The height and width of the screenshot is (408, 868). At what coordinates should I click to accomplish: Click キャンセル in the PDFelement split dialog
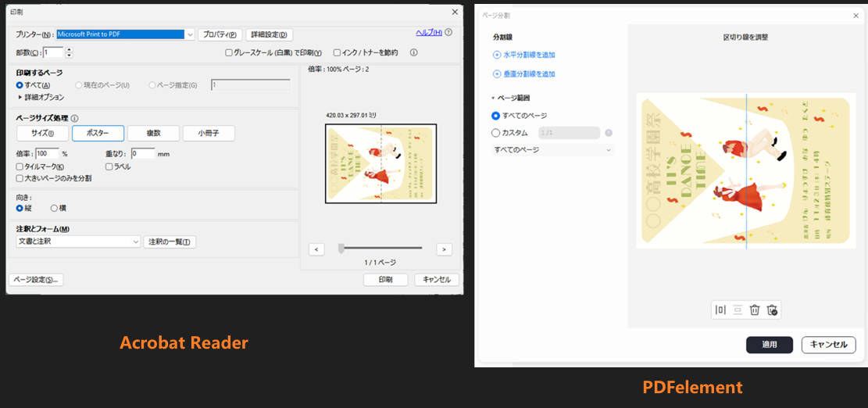[x=829, y=345]
